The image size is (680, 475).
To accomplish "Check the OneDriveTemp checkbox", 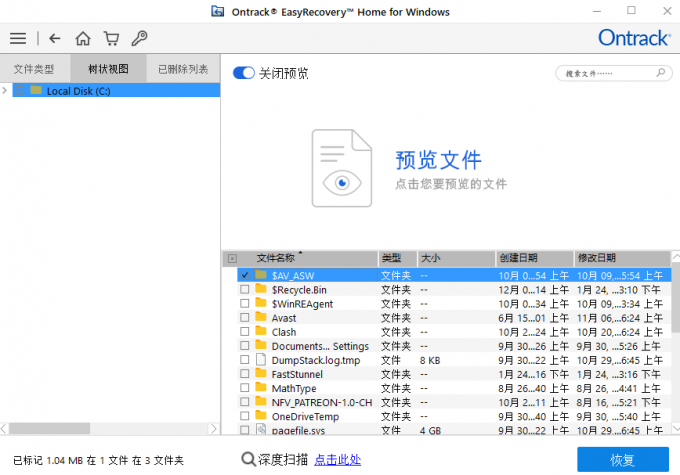I will click(245, 416).
